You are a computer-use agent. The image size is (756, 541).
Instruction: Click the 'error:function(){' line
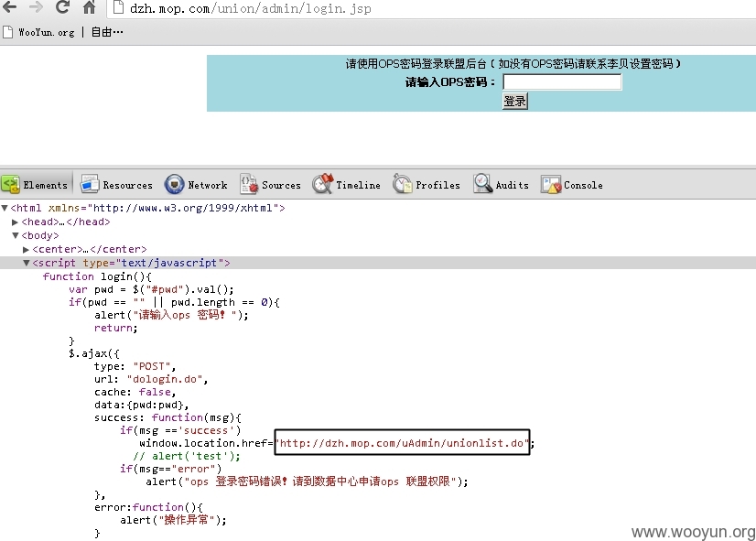[x=148, y=507]
